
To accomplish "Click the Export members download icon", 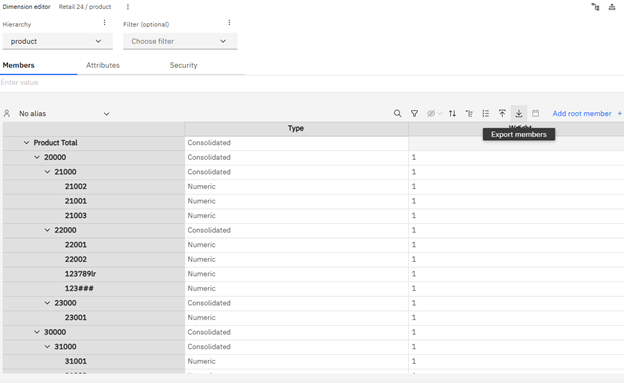I will click(519, 113).
